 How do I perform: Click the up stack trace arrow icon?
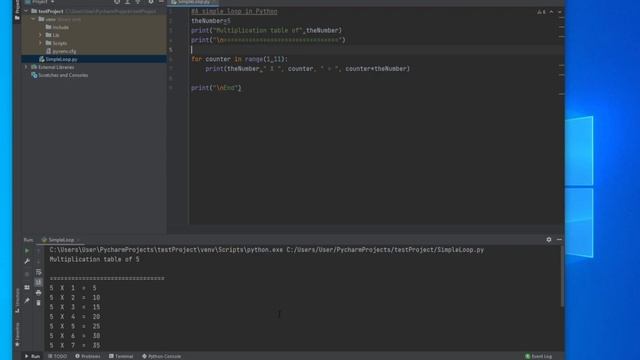click(38, 251)
